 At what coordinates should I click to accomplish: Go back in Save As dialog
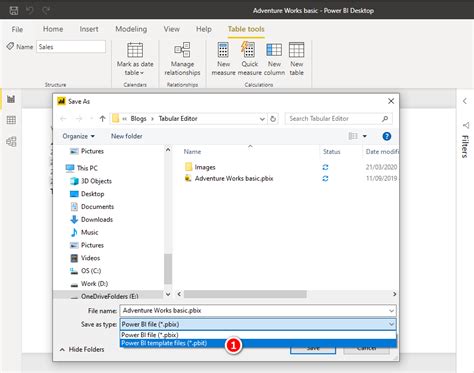[x=63, y=119]
